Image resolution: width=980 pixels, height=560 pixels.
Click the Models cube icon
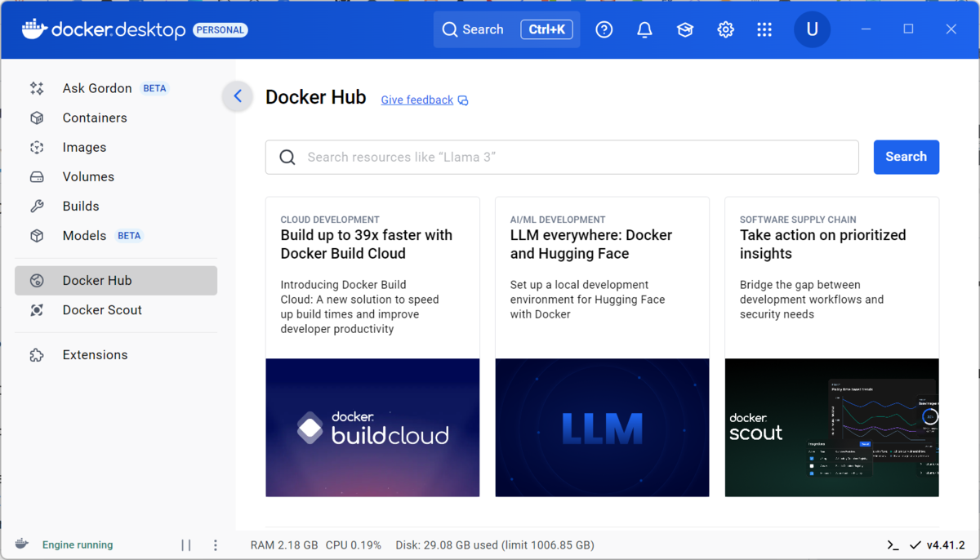37,235
